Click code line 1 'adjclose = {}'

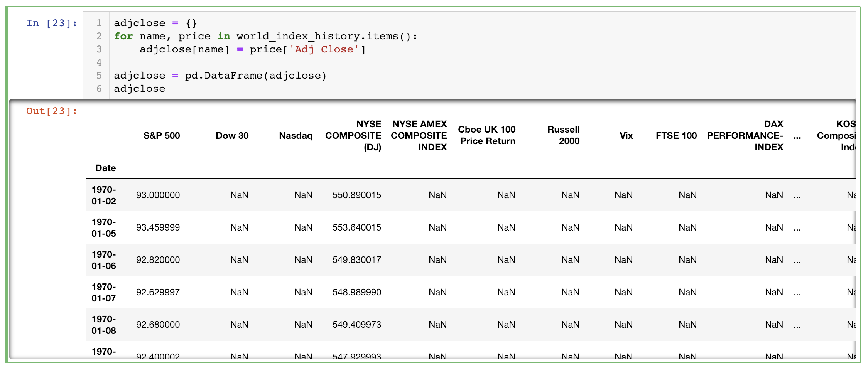point(155,23)
